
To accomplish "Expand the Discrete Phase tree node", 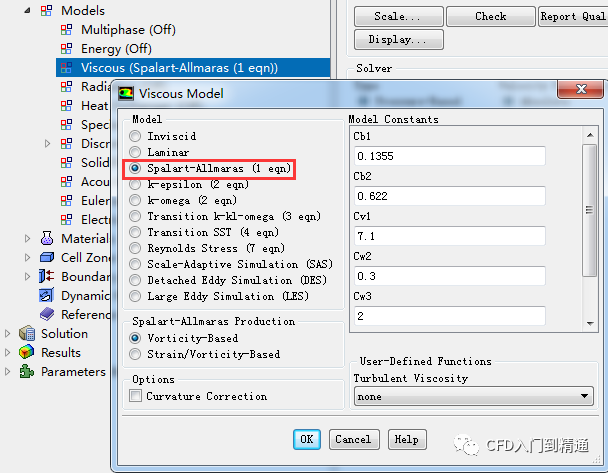I will tap(47, 144).
